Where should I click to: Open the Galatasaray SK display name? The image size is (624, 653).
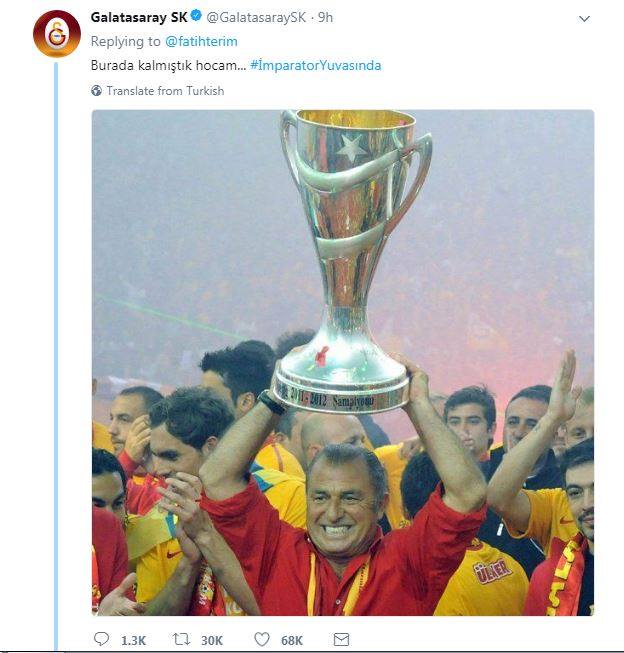pyautogui.click(x=139, y=17)
